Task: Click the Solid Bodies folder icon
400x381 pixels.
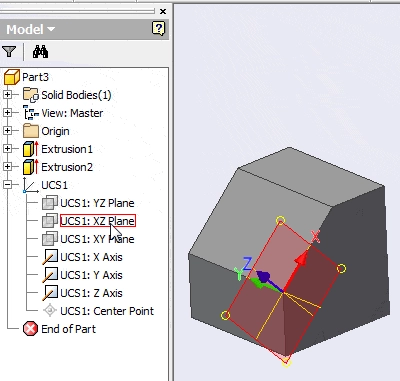Action: tap(31, 95)
